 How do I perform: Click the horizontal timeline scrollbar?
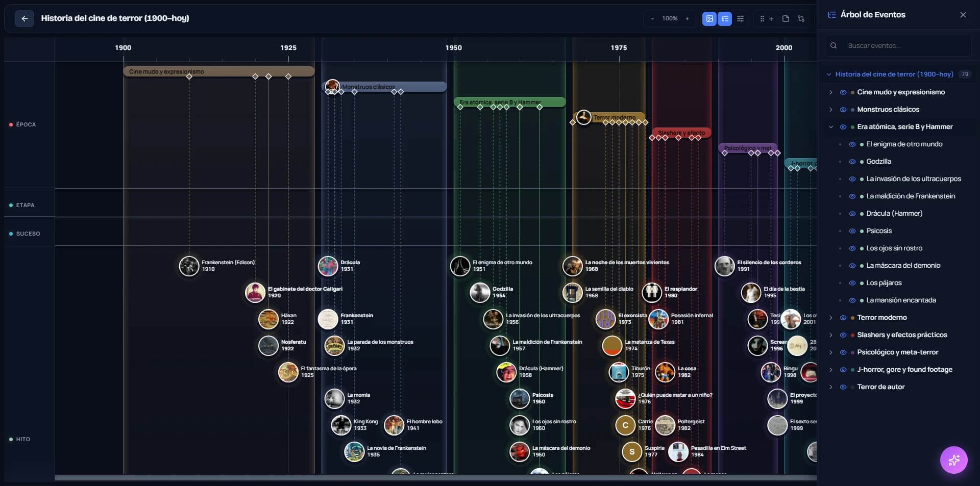click(435, 478)
